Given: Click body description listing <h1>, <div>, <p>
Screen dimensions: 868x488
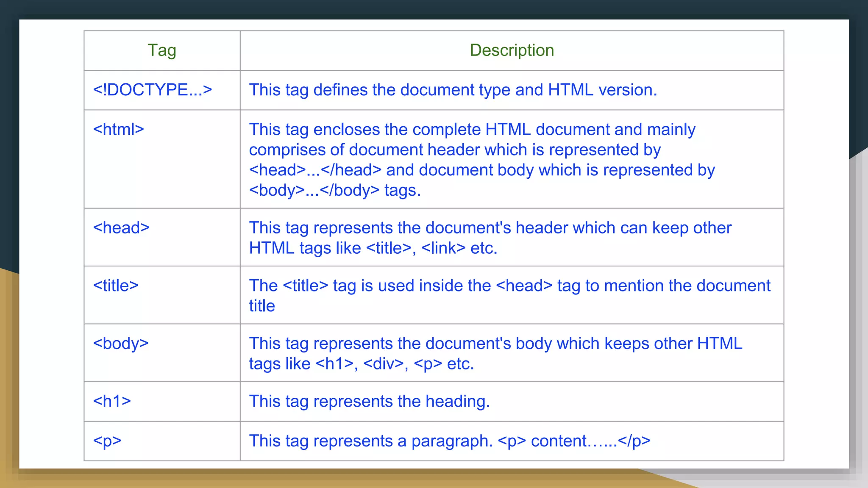Looking at the screenshot, I should click(362, 363).
